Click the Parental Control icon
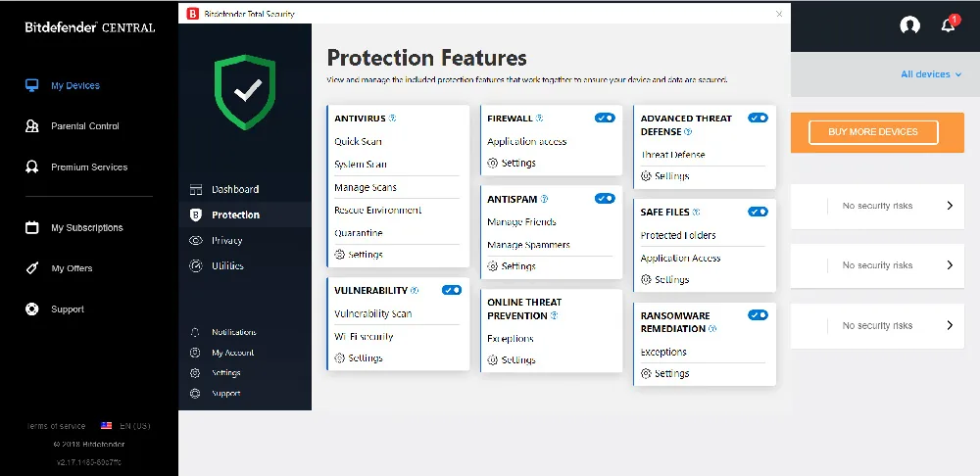Image resolution: width=980 pixels, height=476 pixels. coord(32,126)
